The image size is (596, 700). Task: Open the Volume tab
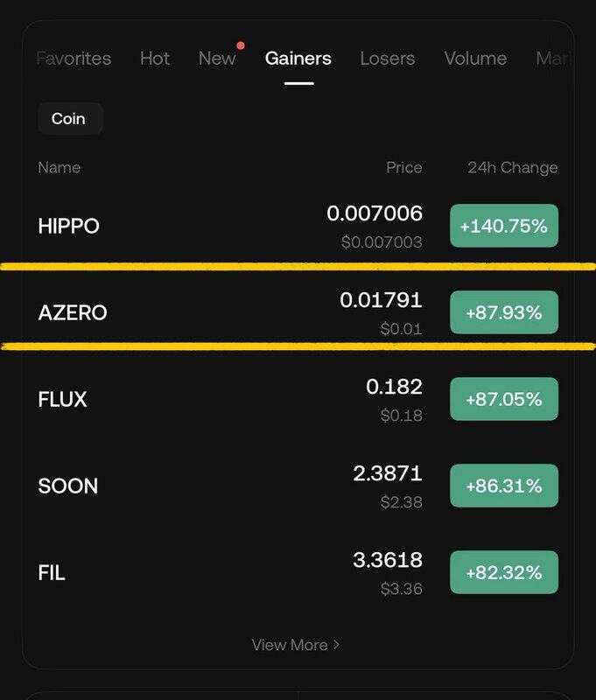[475, 59]
